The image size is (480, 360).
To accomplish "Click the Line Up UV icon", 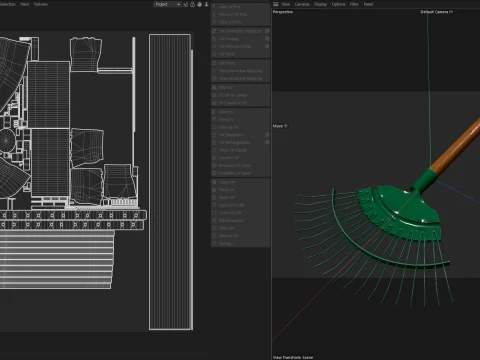I will pyautogui.click(x=214, y=127).
